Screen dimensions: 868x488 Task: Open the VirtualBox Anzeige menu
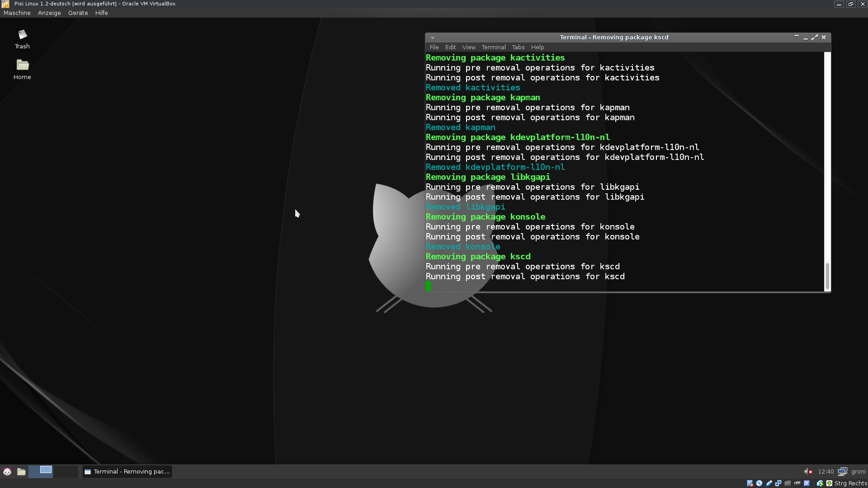tap(49, 13)
